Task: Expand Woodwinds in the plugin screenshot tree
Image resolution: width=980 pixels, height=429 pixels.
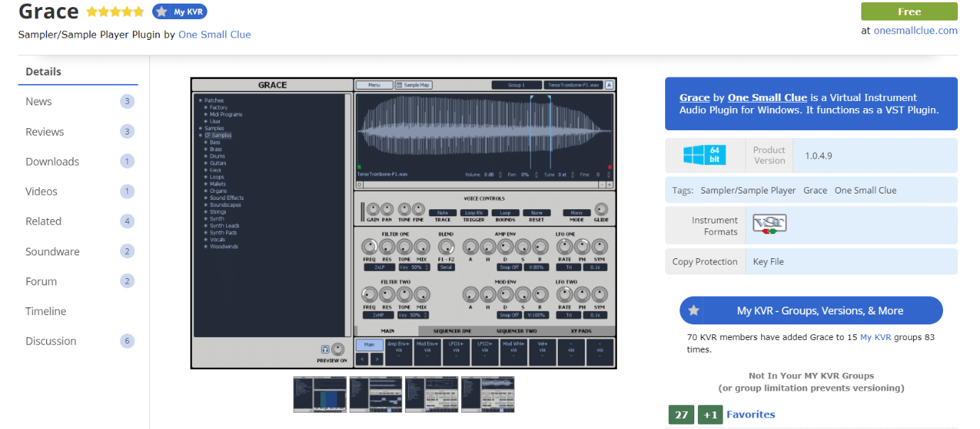Action: point(221,247)
